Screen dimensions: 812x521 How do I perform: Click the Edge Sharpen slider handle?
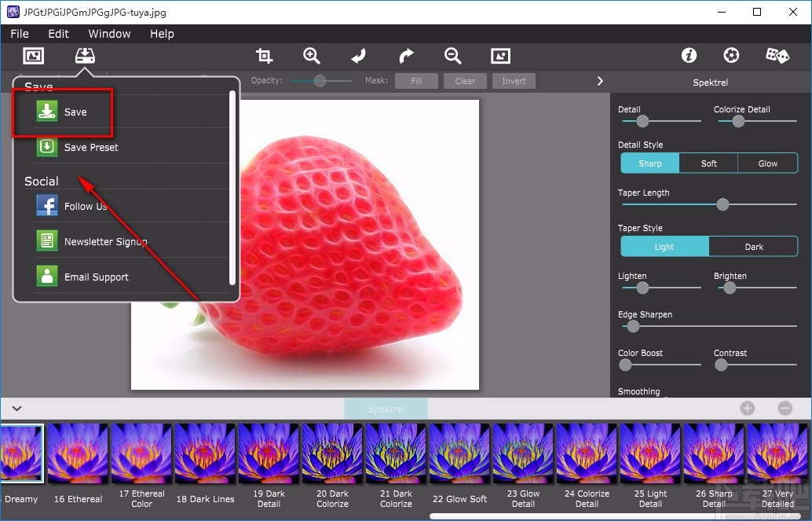pos(633,326)
